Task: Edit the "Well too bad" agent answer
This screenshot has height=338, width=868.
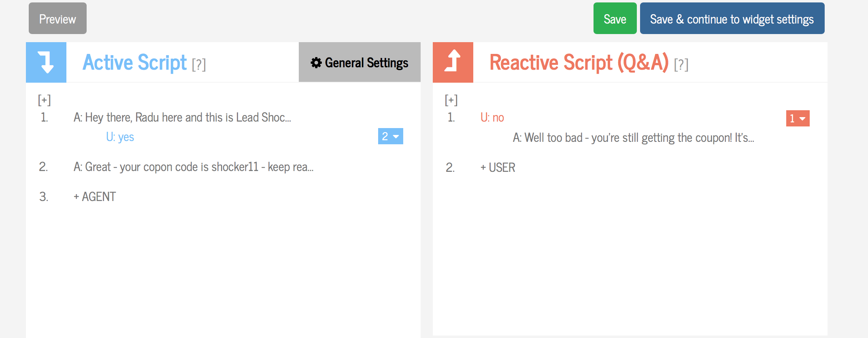Action: click(633, 138)
